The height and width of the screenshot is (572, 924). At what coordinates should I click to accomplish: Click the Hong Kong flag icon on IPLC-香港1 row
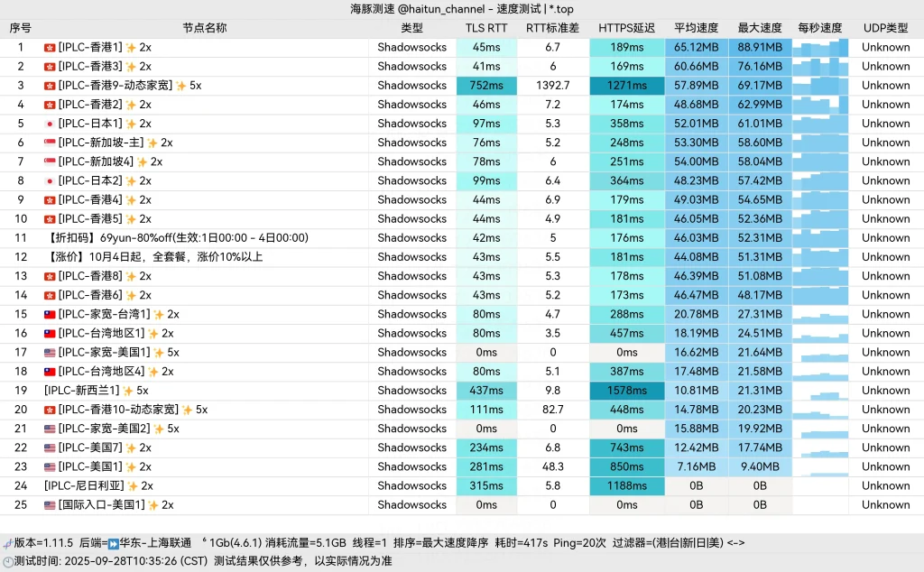tap(51, 47)
